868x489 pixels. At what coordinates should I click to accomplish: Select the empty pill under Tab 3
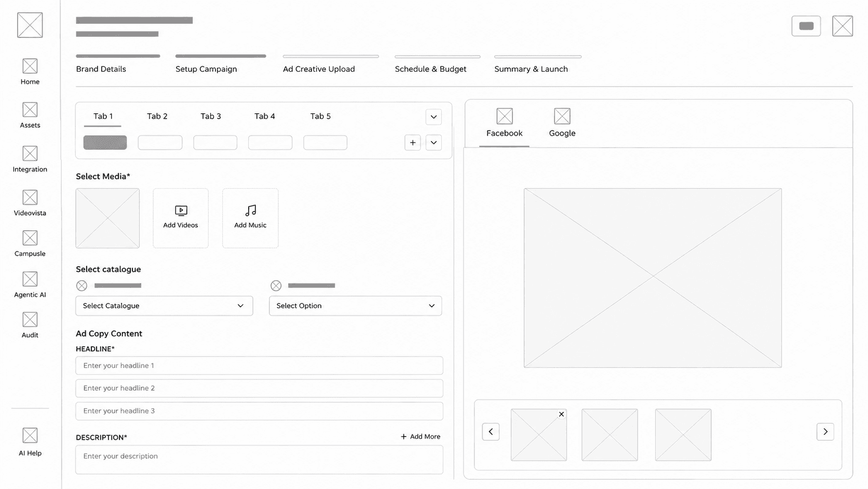[x=215, y=142]
